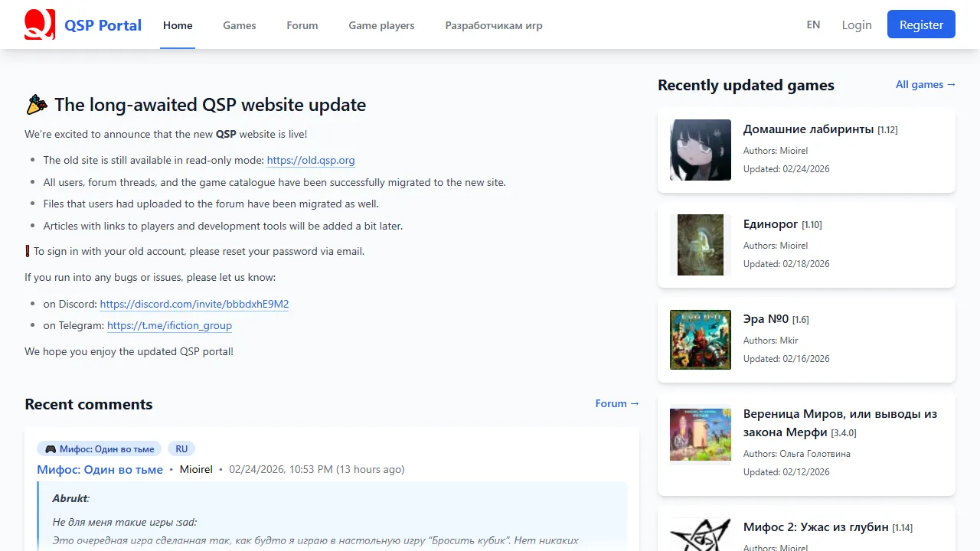Image resolution: width=980 pixels, height=551 pixels.
Task: Switch language by clicking EN
Action: tap(813, 24)
